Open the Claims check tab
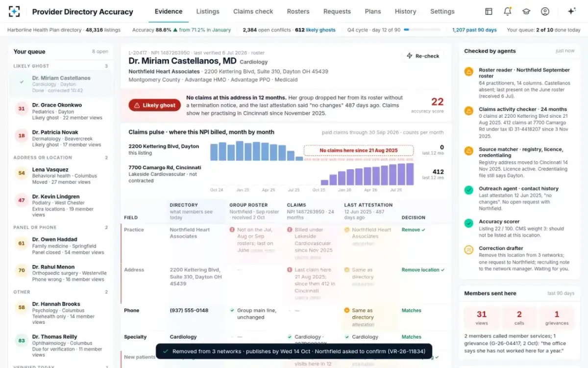Image resolution: width=588 pixels, height=368 pixels. click(253, 11)
